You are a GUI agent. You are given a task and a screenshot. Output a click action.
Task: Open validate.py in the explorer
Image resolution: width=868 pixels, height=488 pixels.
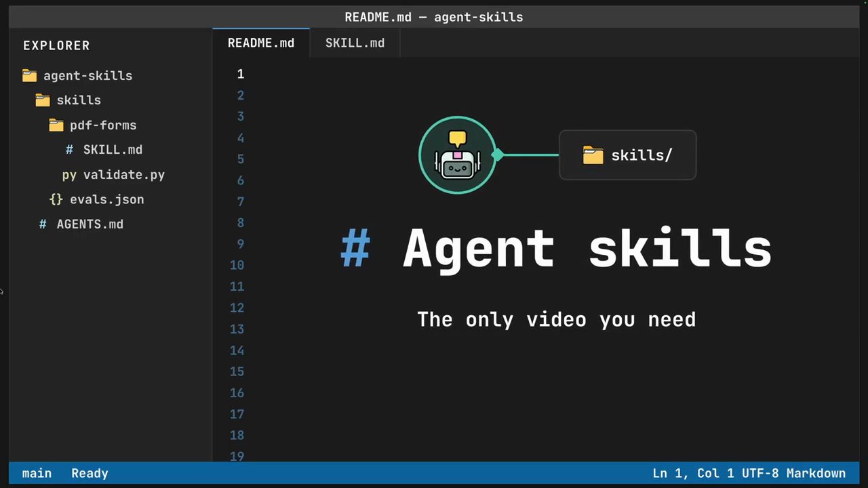pyautogui.click(x=111, y=175)
